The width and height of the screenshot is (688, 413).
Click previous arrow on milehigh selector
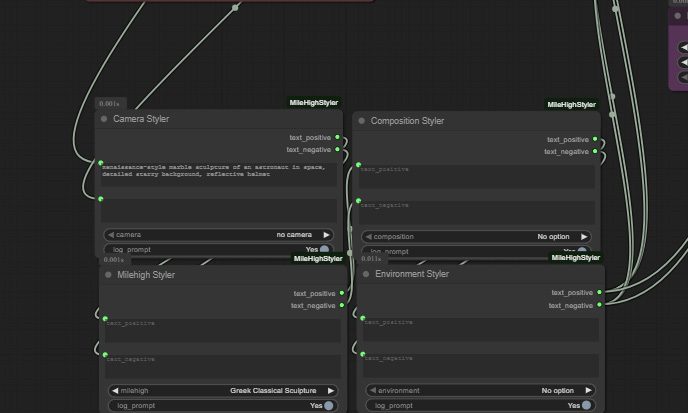pos(115,391)
